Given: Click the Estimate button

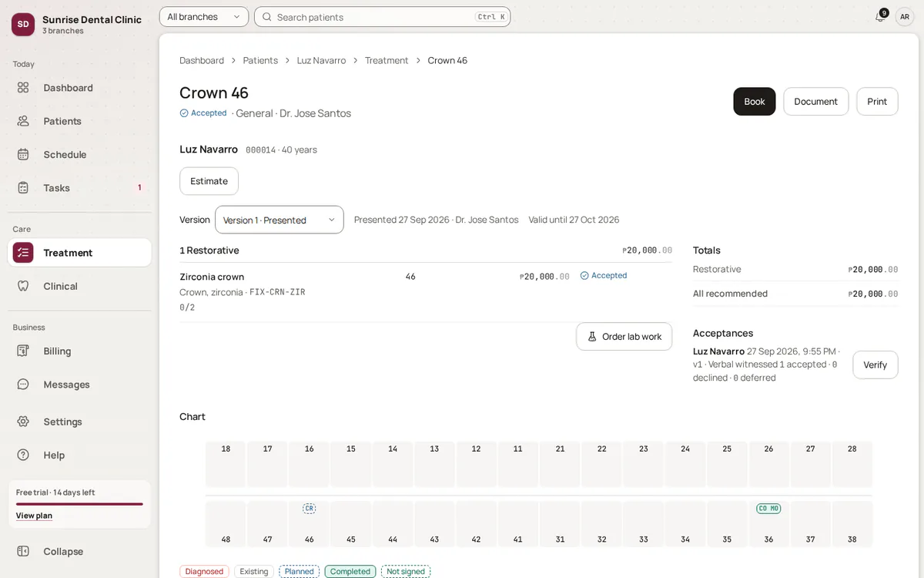Looking at the screenshot, I should 209,181.
